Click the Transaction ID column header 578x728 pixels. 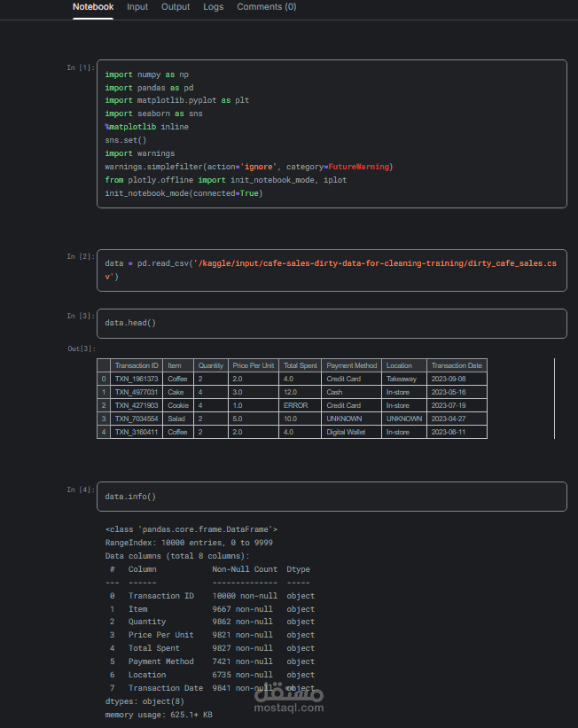point(137,365)
